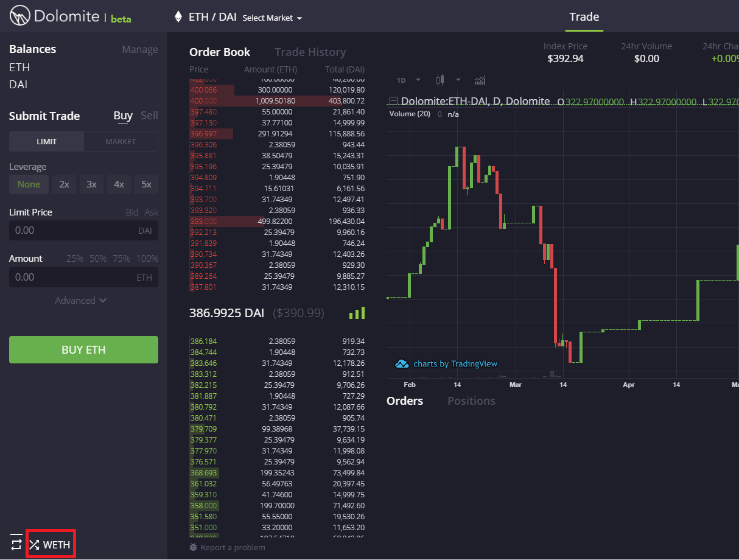The height and width of the screenshot is (560, 739).
Task: Click bid price 368.693 in order book
Action: (x=203, y=472)
